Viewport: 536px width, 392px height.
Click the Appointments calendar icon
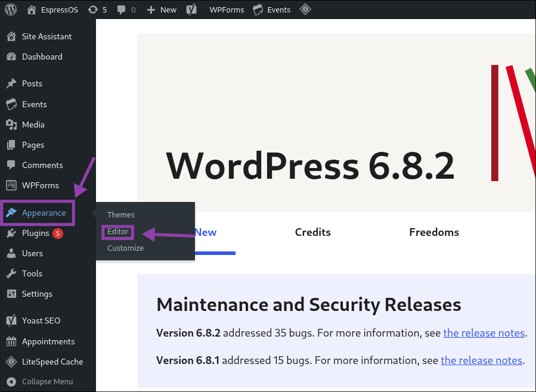[x=11, y=341]
